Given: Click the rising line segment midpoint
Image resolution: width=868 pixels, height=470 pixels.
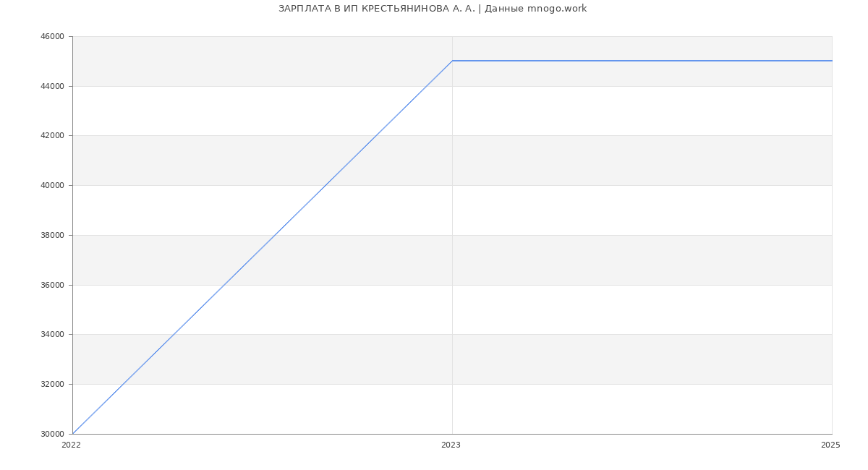Looking at the screenshot, I should click(x=263, y=247).
